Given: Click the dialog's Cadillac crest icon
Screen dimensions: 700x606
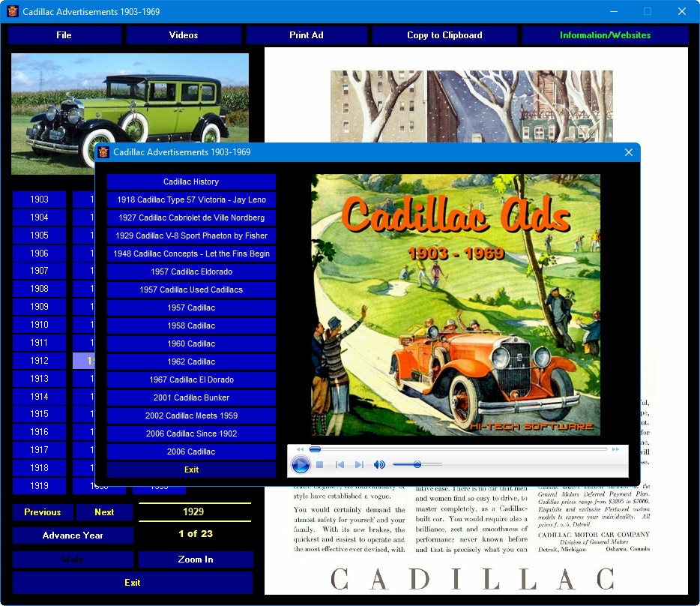Looking at the screenshot, I should pos(103,152).
